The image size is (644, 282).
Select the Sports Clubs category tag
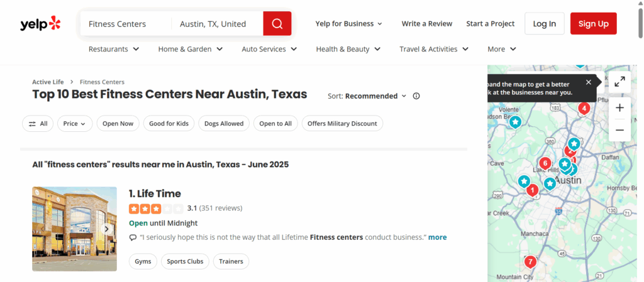[185, 261]
